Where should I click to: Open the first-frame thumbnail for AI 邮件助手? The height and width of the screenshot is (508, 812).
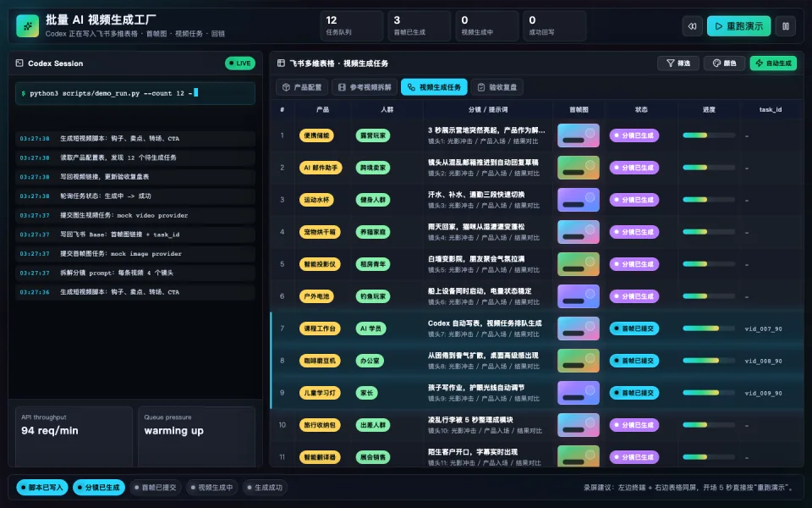pyautogui.click(x=579, y=168)
